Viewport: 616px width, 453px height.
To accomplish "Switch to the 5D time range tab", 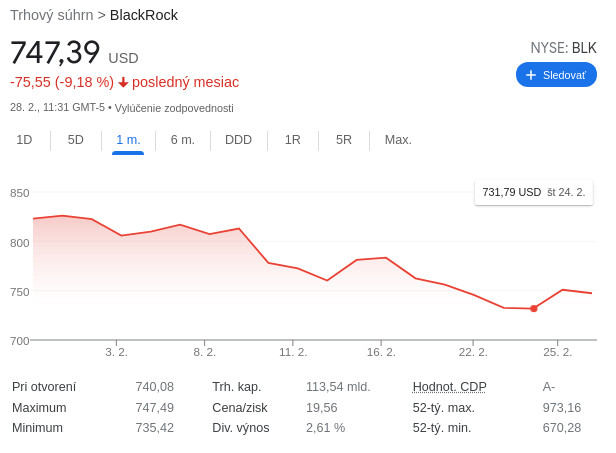I will click(x=76, y=140).
